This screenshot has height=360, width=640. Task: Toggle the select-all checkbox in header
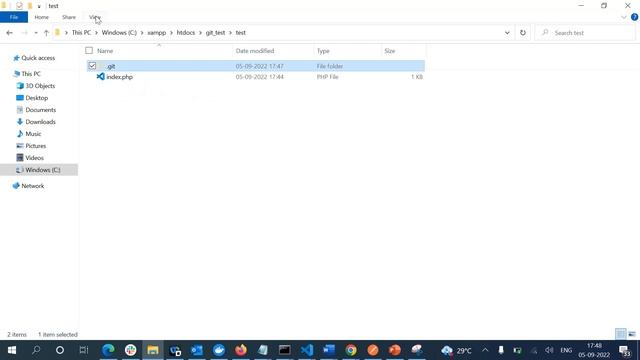pyautogui.click(x=89, y=51)
